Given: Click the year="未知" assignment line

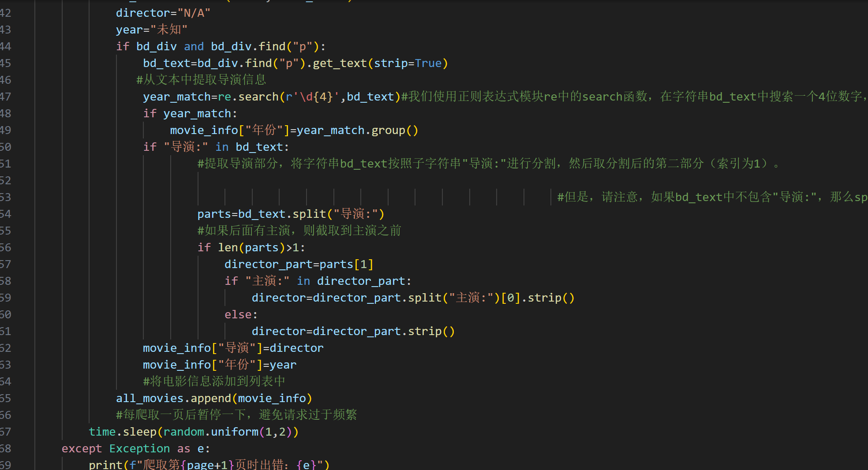Looking at the screenshot, I should (x=152, y=30).
